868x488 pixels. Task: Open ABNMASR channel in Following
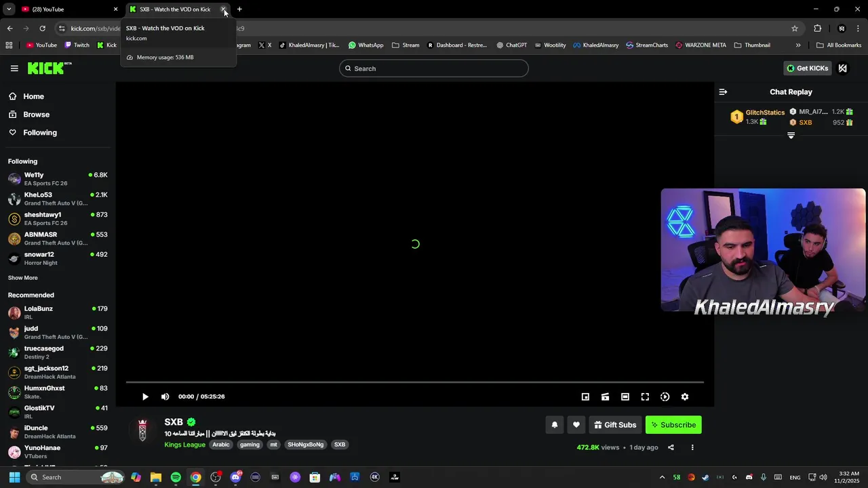tap(58, 239)
